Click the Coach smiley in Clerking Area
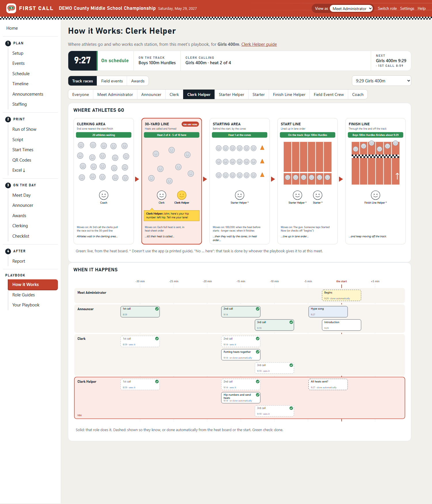 [104, 195]
